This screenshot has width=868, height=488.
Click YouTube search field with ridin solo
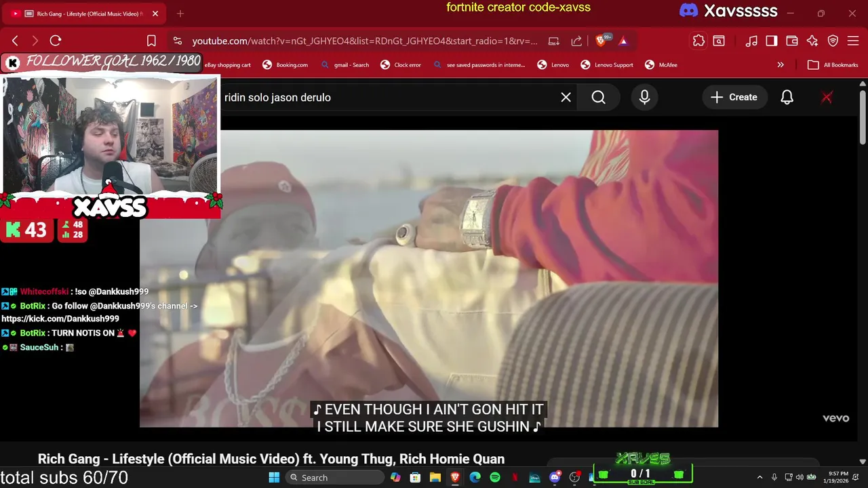tap(390, 97)
